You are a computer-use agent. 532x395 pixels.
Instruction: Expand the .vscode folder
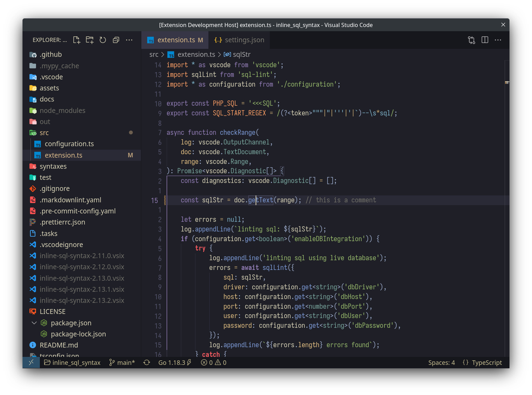click(82, 77)
